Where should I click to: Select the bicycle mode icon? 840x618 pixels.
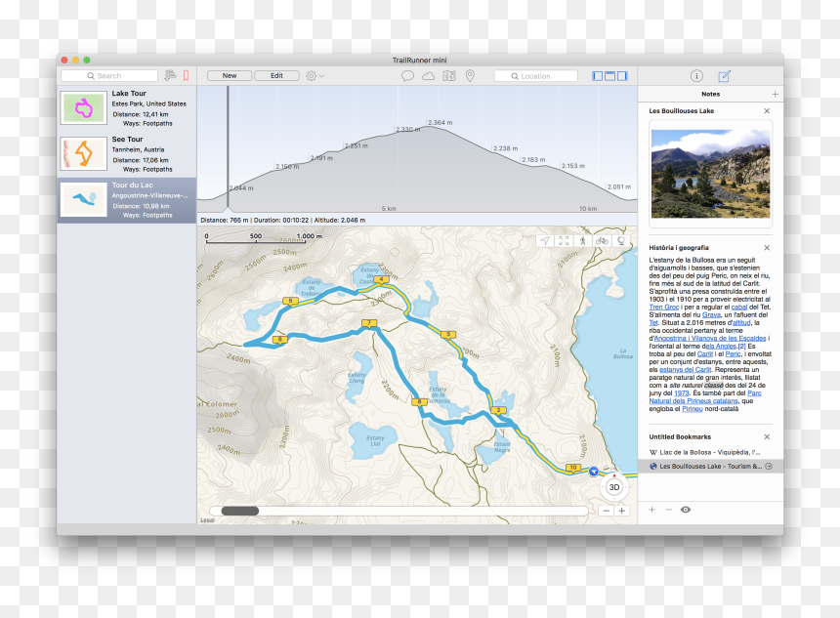click(602, 241)
